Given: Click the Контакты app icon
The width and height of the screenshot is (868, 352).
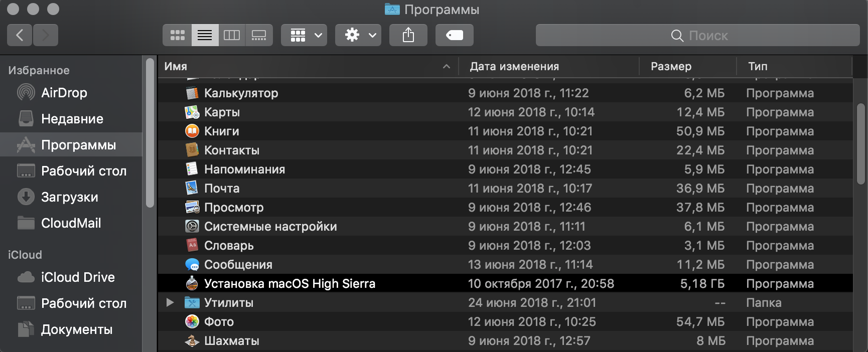Looking at the screenshot, I should pyautogui.click(x=192, y=150).
